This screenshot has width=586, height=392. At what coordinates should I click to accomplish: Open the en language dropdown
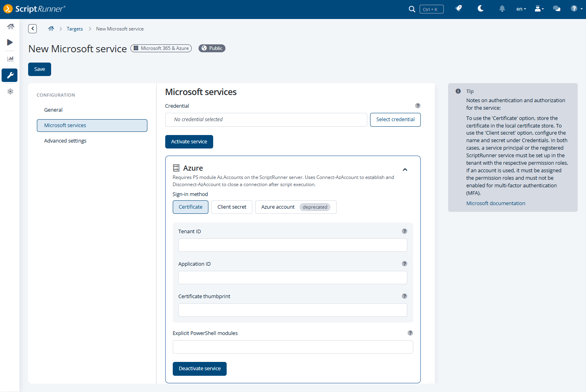click(521, 9)
